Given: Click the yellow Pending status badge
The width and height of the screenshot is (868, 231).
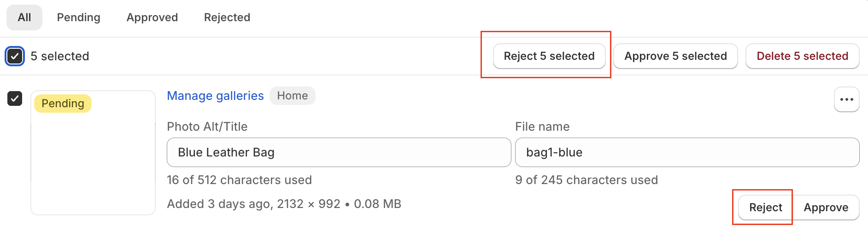Looking at the screenshot, I should click(63, 104).
